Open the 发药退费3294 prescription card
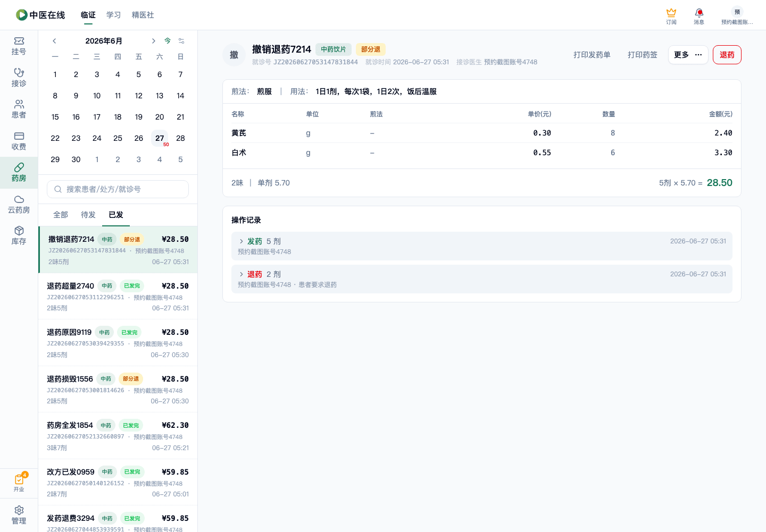Viewport: 766px width, 532px height. [x=118, y=519]
